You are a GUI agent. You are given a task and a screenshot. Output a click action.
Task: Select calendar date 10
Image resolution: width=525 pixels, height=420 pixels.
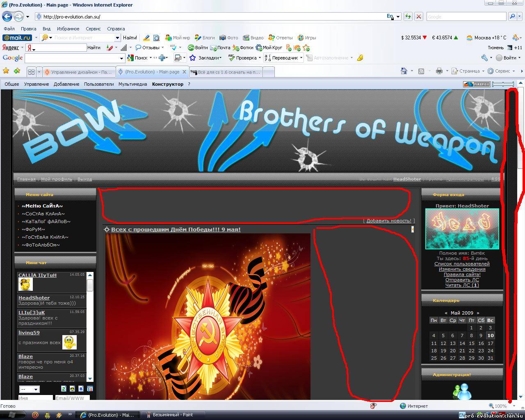(x=490, y=336)
